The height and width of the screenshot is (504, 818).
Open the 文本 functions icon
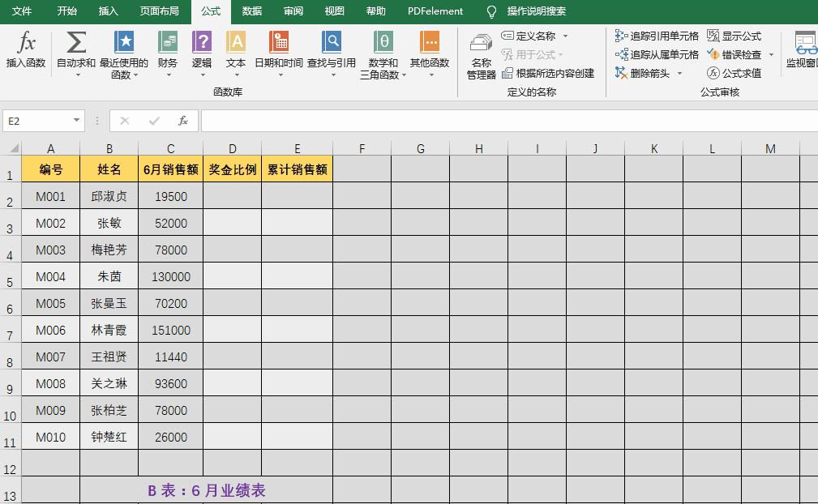236,41
